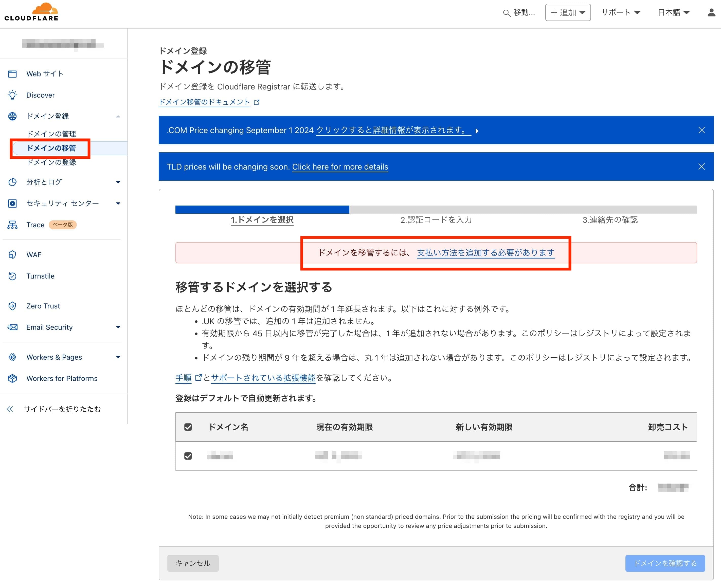Select ドメインの移管 in sidebar

click(x=51, y=148)
